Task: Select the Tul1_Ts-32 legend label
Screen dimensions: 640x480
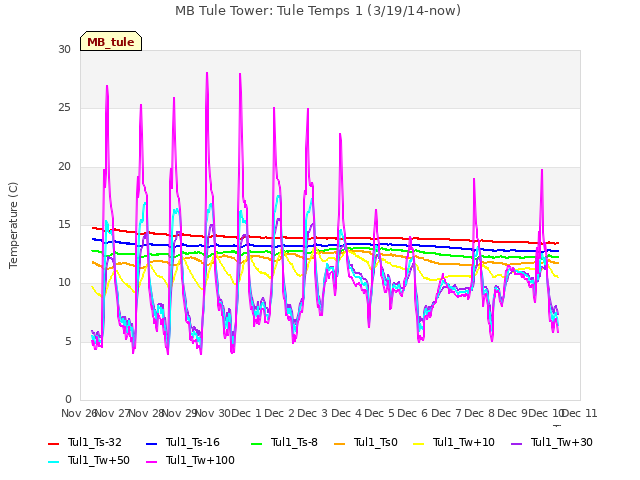Action: [x=95, y=442]
